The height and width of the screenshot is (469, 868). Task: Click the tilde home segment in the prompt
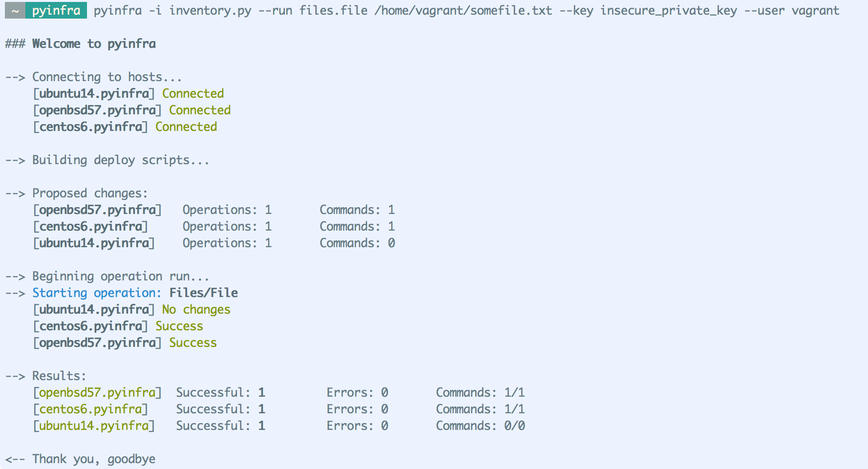point(15,10)
